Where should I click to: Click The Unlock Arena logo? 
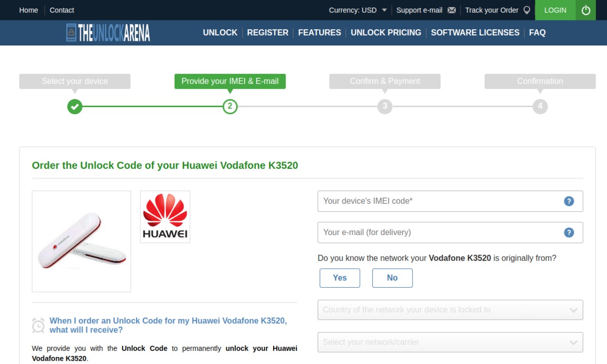pyautogui.click(x=108, y=33)
